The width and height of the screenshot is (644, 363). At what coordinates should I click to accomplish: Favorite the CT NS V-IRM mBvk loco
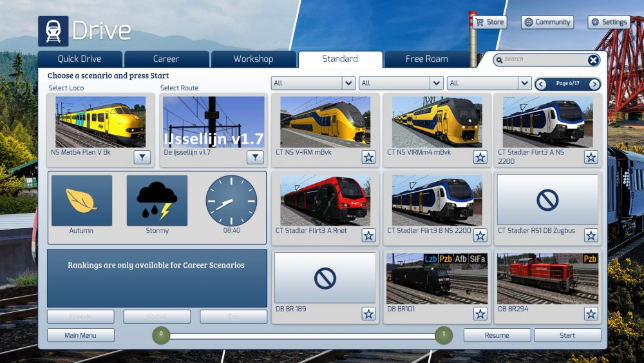click(368, 157)
